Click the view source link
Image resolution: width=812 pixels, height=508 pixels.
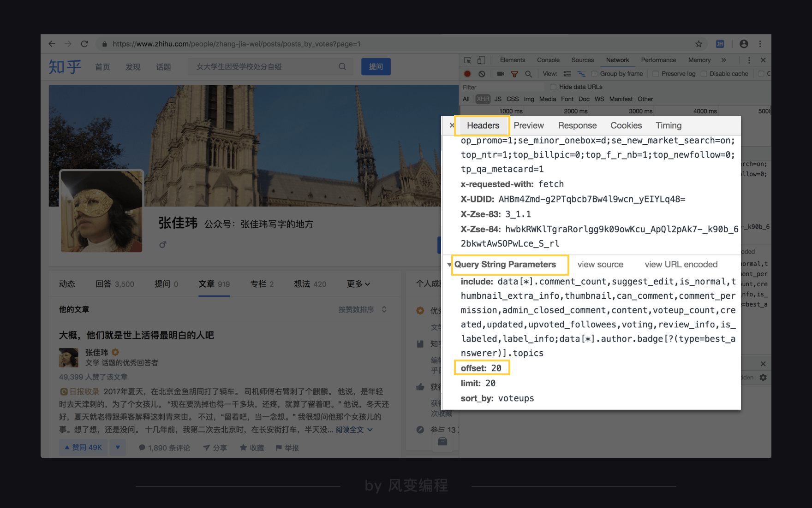(601, 264)
